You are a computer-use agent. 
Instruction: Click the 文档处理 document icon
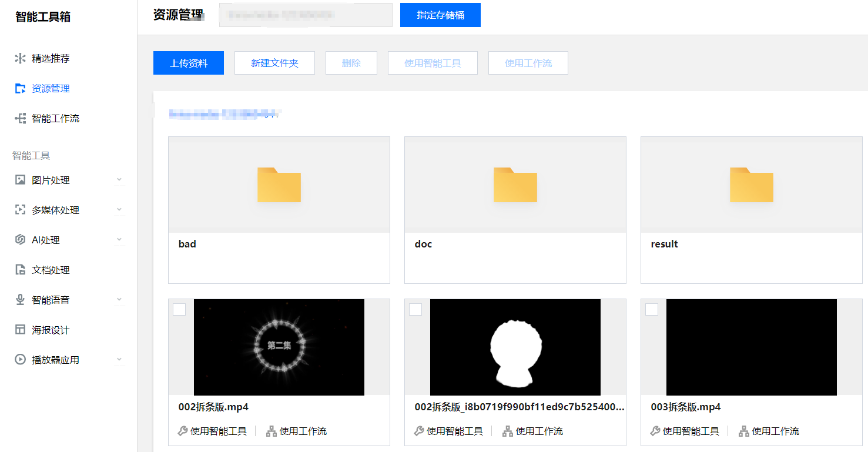click(x=21, y=270)
